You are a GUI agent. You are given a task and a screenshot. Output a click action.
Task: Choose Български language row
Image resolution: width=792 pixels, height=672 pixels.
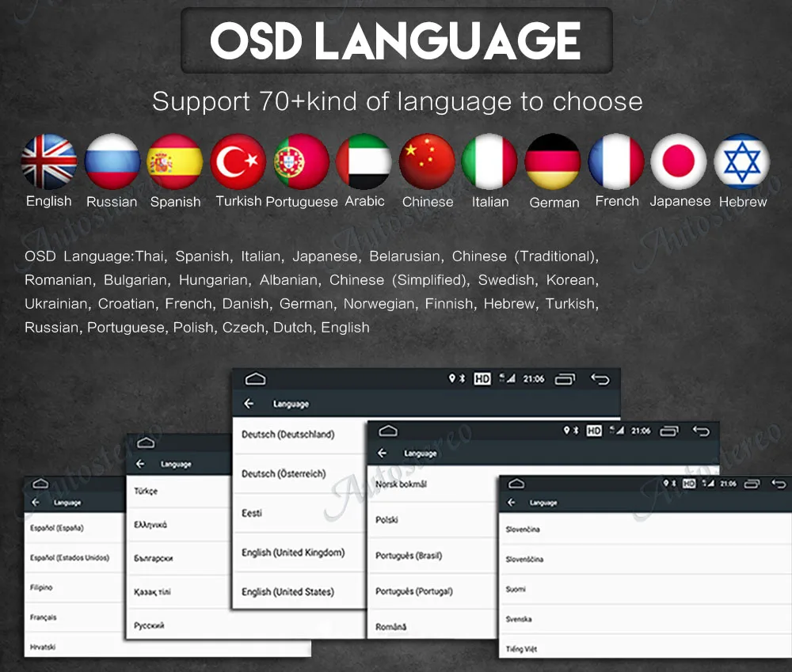click(179, 558)
